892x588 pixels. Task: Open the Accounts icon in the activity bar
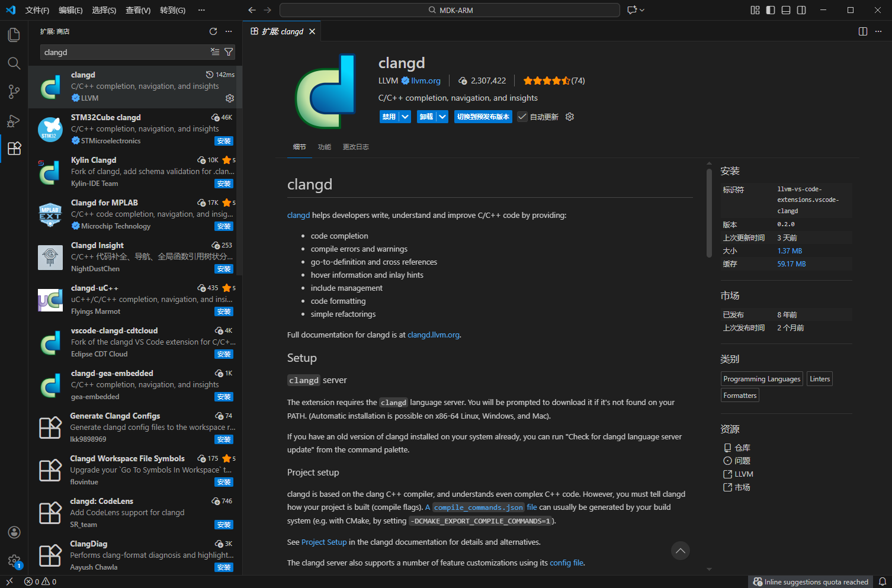point(14,532)
